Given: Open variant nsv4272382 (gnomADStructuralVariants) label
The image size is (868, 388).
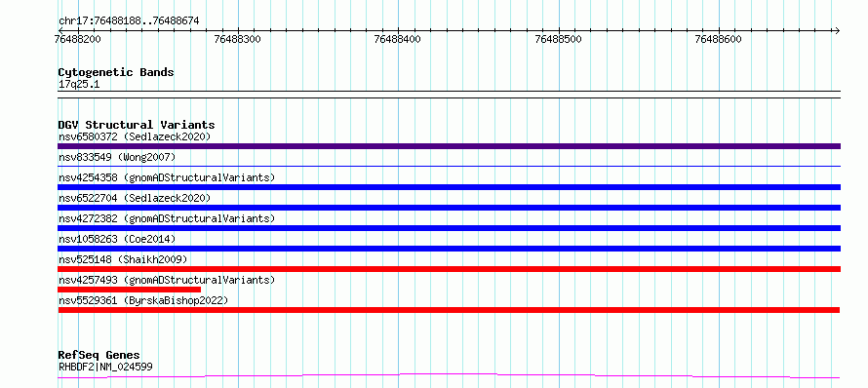Looking at the screenshot, I should [167, 218].
